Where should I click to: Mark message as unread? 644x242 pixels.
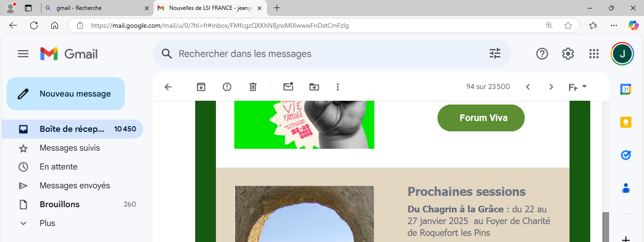[x=288, y=87]
